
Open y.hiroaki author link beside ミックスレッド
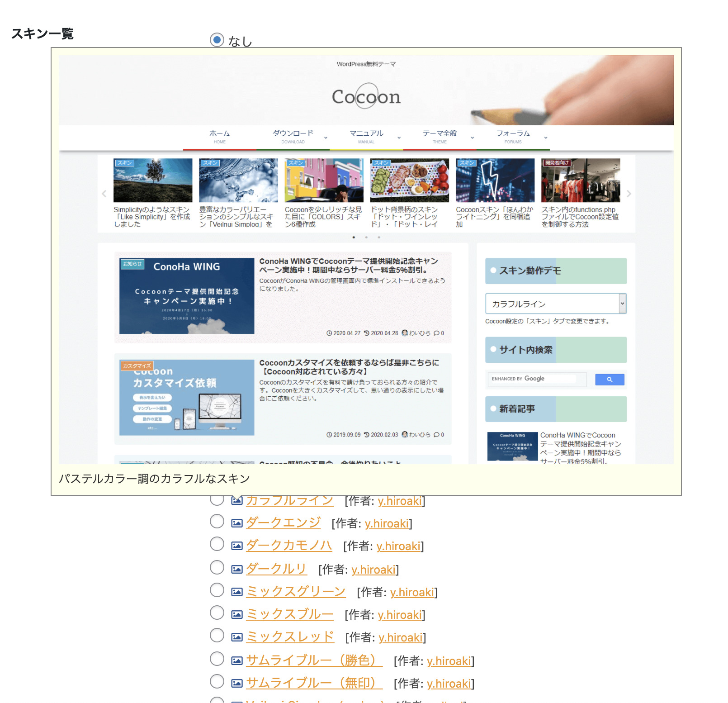click(x=400, y=637)
